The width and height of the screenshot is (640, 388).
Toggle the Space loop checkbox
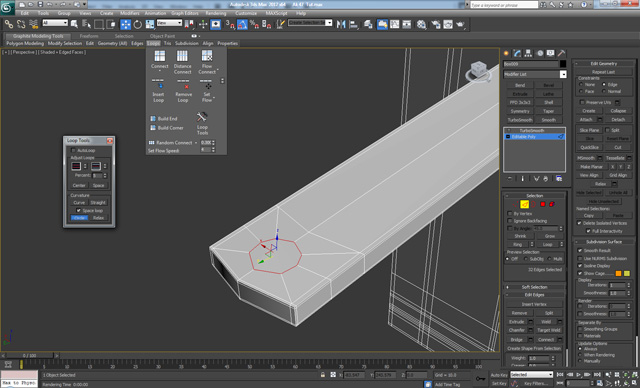[78, 211]
